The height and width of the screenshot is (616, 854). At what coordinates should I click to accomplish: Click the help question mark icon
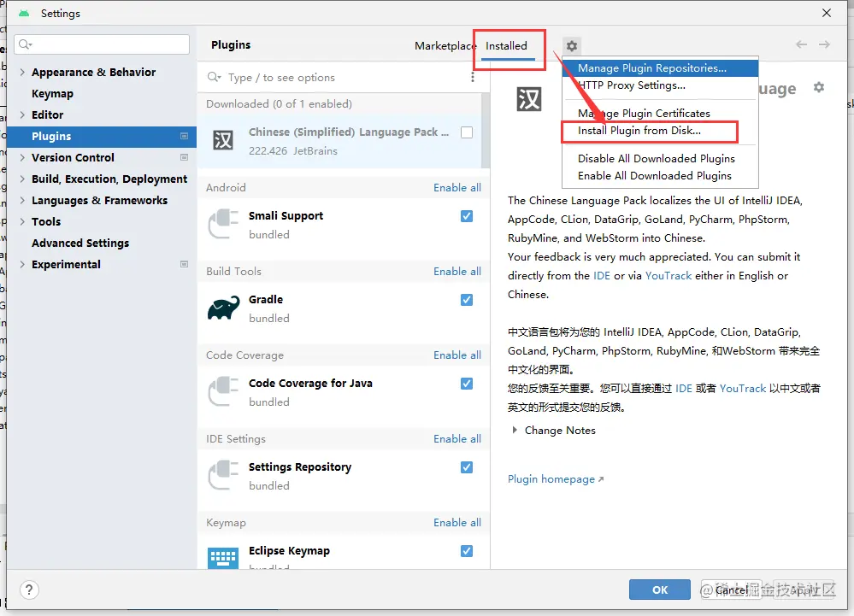[29, 590]
